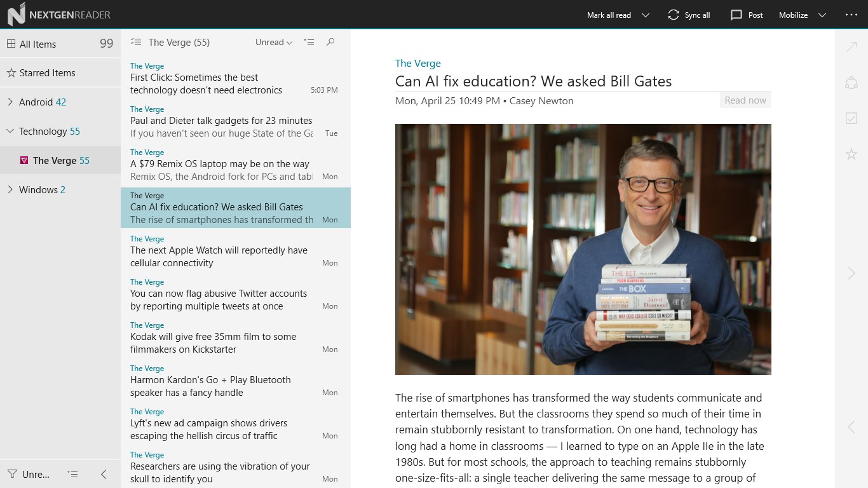868x488 pixels.
Task: Click the open-in-browser arrow icon
Action: 851,46
